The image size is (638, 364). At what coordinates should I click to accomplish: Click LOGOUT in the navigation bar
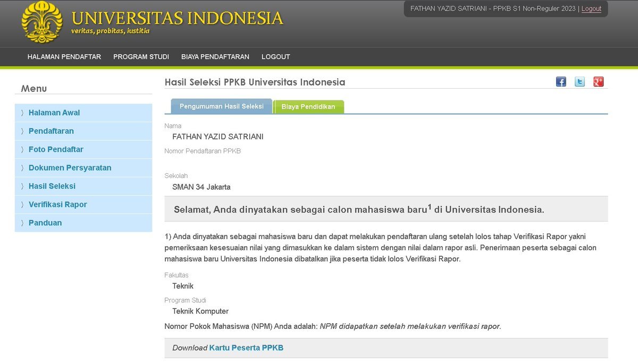[x=275, y=57]
